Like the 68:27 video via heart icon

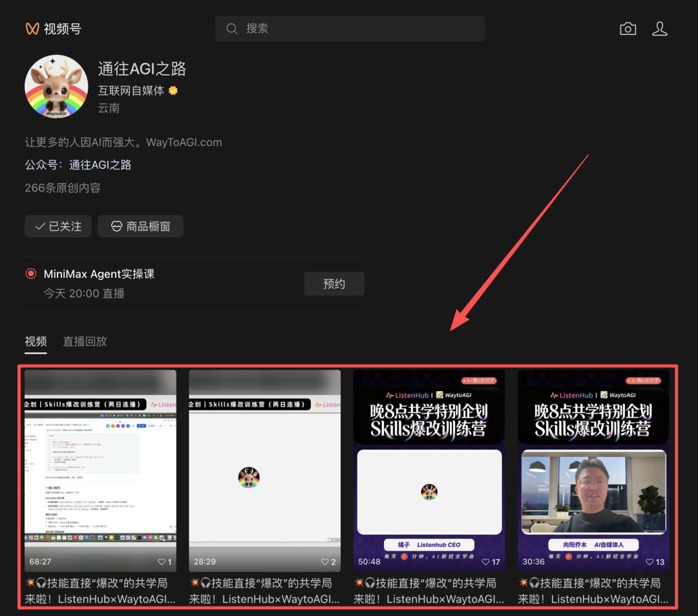pyautogui.click(x=161, y=562)
